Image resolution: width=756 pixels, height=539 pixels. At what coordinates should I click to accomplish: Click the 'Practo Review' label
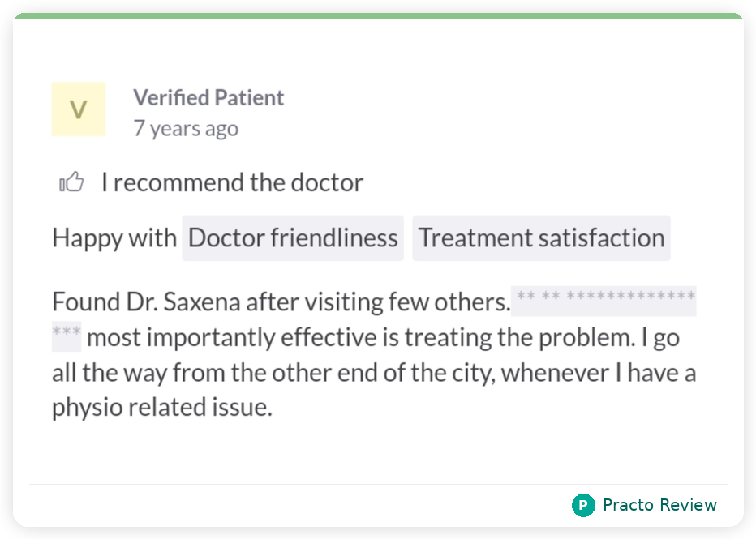(659, 506)
